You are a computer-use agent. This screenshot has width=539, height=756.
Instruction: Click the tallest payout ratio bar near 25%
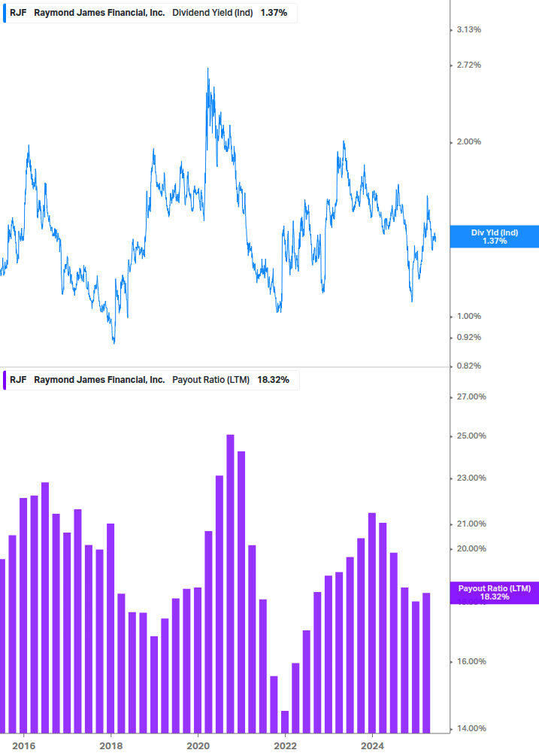coord(230,584)
